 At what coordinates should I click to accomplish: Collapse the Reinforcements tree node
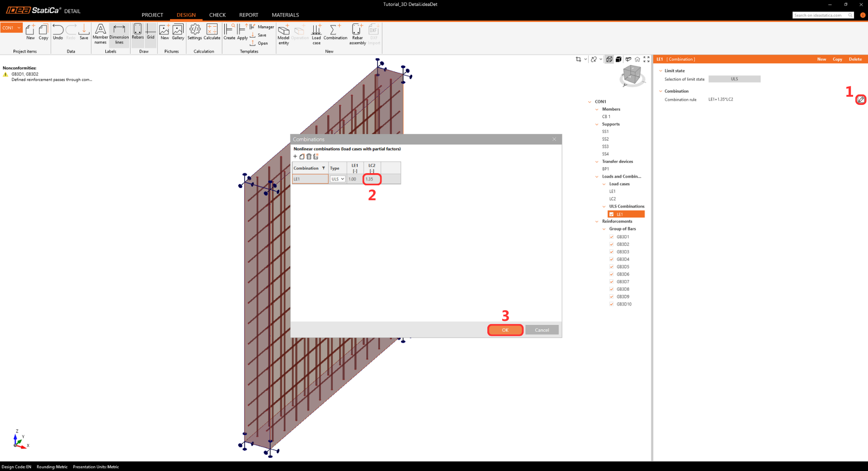(x=597, y=221)
